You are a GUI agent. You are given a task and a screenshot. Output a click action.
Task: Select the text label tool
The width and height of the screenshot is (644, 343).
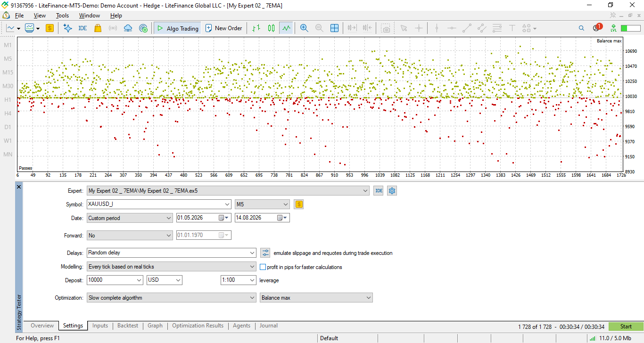click(512, 28)
